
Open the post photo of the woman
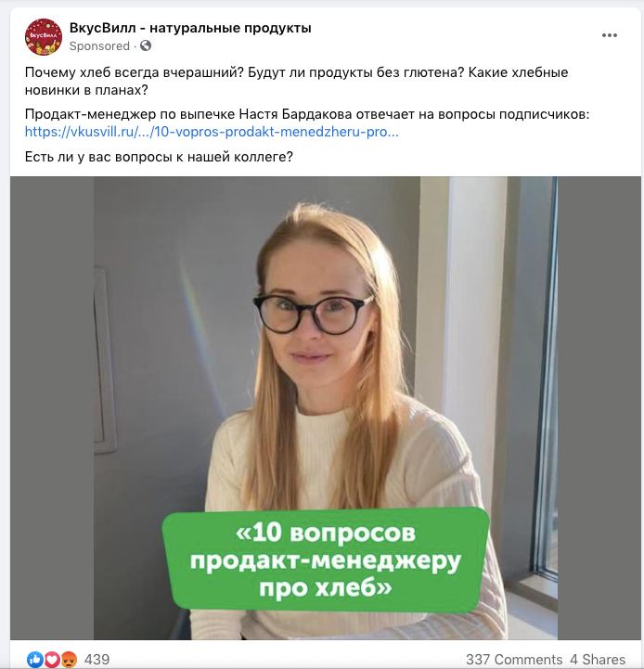[x=326, y=408]
